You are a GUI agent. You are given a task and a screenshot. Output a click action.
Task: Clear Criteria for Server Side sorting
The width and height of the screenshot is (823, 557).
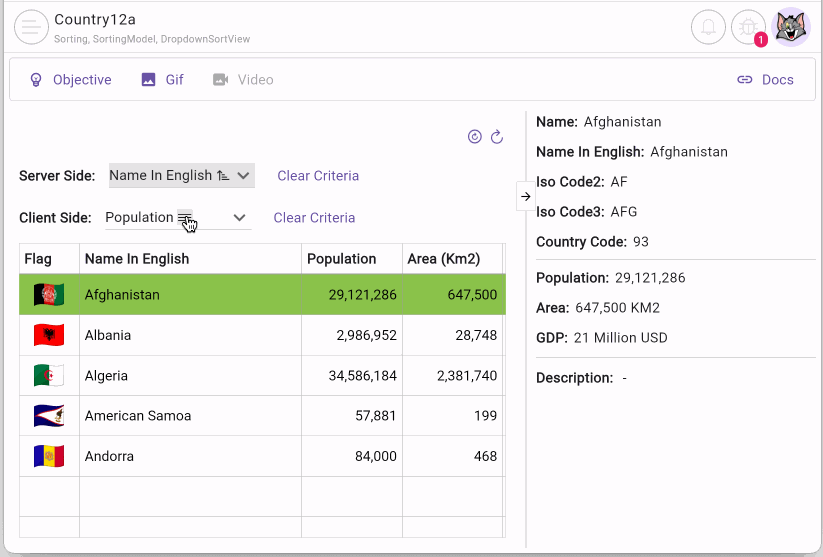(318, 176)
